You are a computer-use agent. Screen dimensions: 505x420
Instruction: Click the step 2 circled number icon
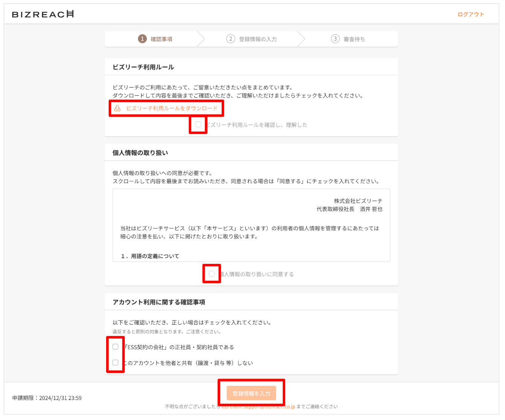click(x=231, y=39)
